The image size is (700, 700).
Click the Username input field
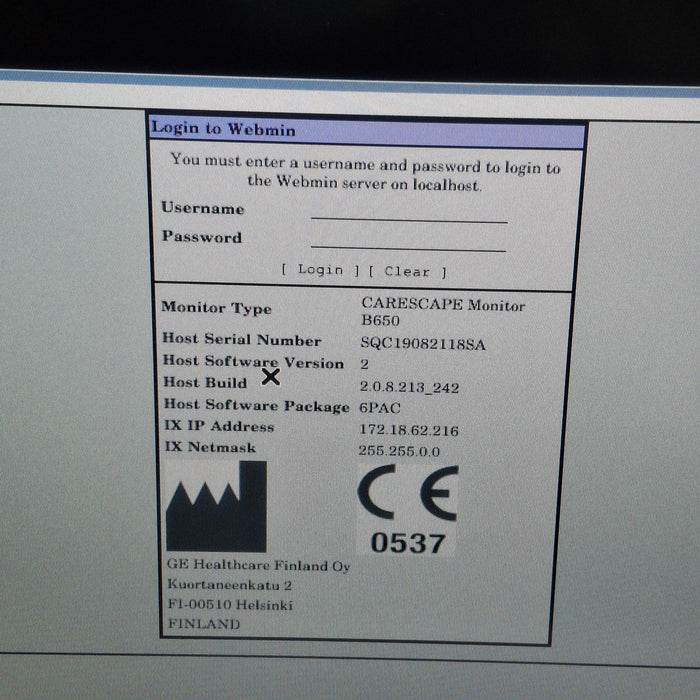tap(408, 212)
